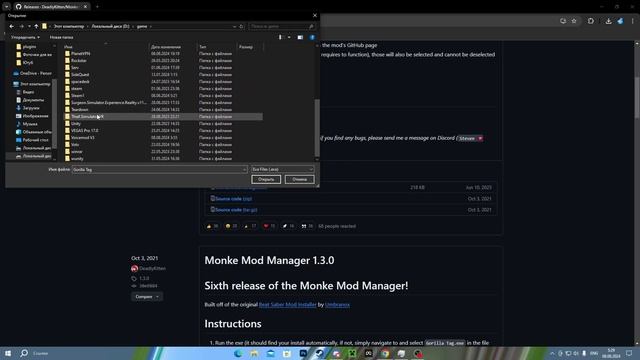
Task: Open the recent locations dropdown arrow
Action: pyautogui.click(x=29, y=26)
